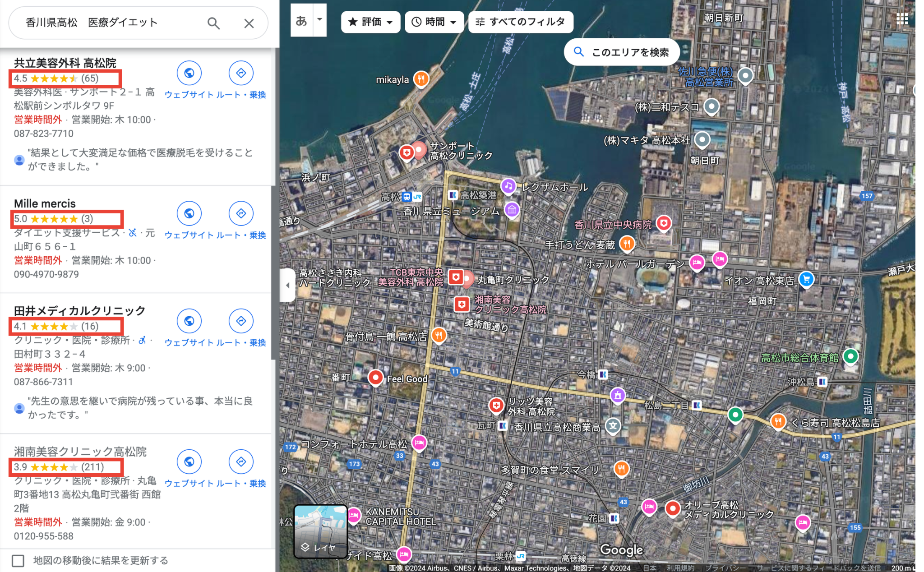Click the search magnifier icon in search box

(213, 23)
